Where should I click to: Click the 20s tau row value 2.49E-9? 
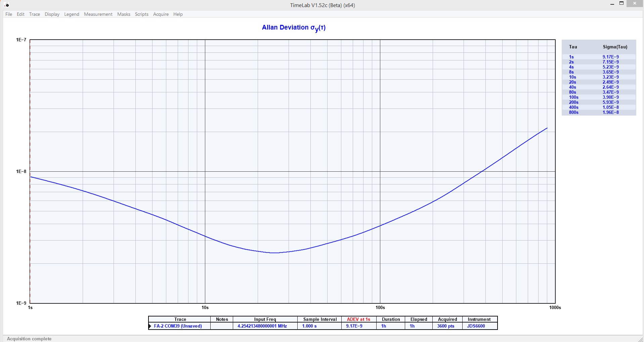tap(610, 82)
